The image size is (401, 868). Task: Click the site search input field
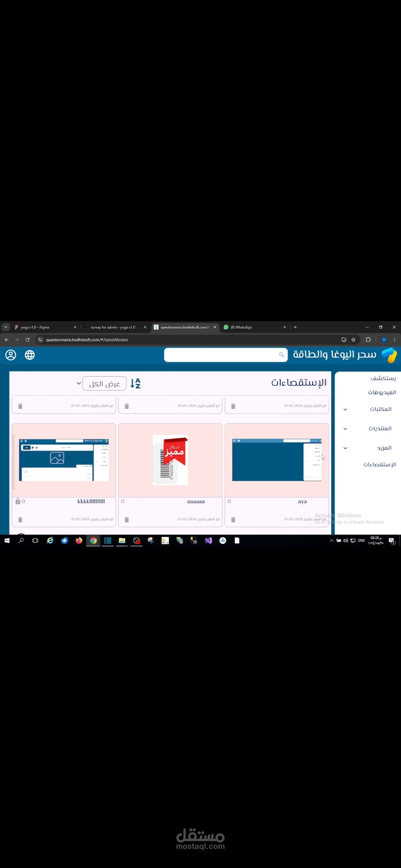226,355
